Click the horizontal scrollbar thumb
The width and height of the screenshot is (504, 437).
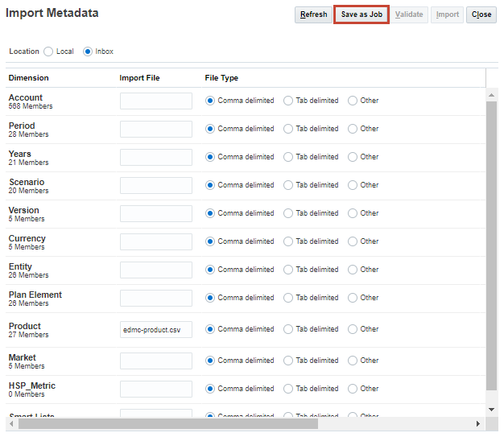pyautogui.click(x=168, y=424)
